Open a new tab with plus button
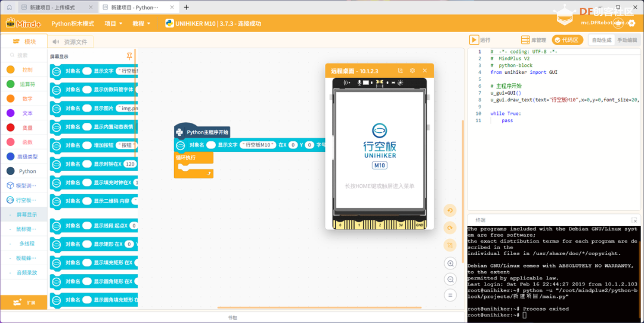Screen dimensions: 644x323 coord(186,7)
